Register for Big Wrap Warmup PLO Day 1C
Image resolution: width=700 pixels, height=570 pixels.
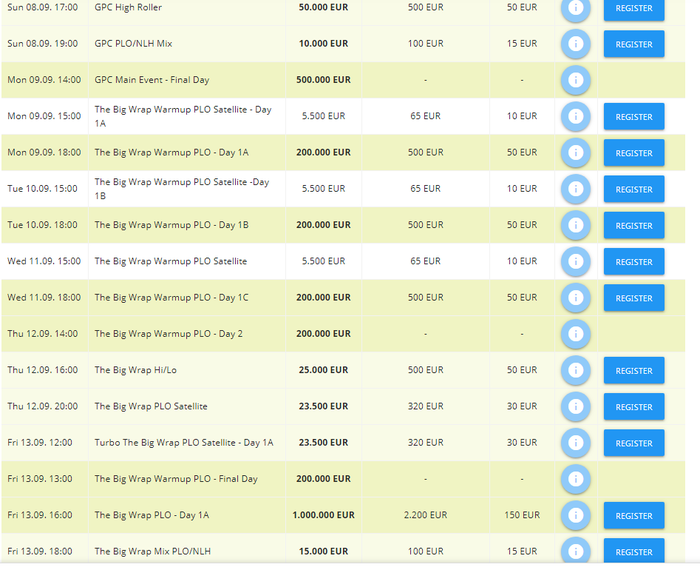click(x=634, y=298)
